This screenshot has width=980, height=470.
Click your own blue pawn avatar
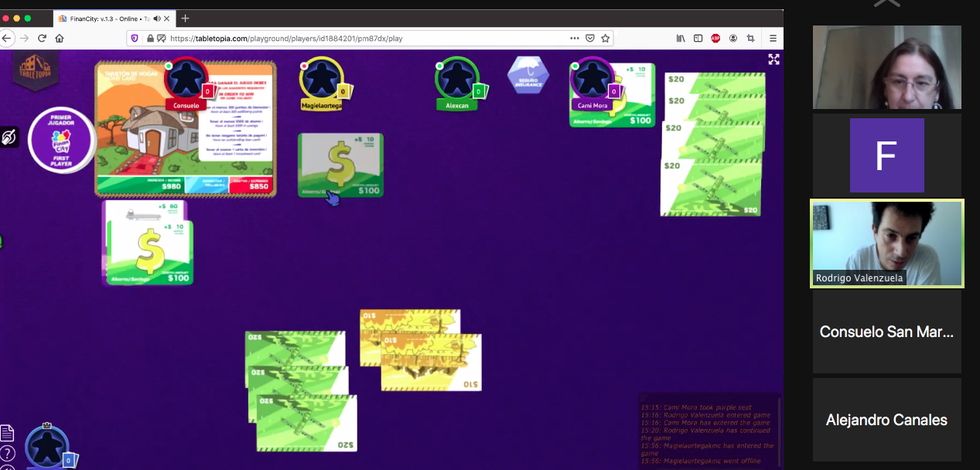[x=46, y=447]
